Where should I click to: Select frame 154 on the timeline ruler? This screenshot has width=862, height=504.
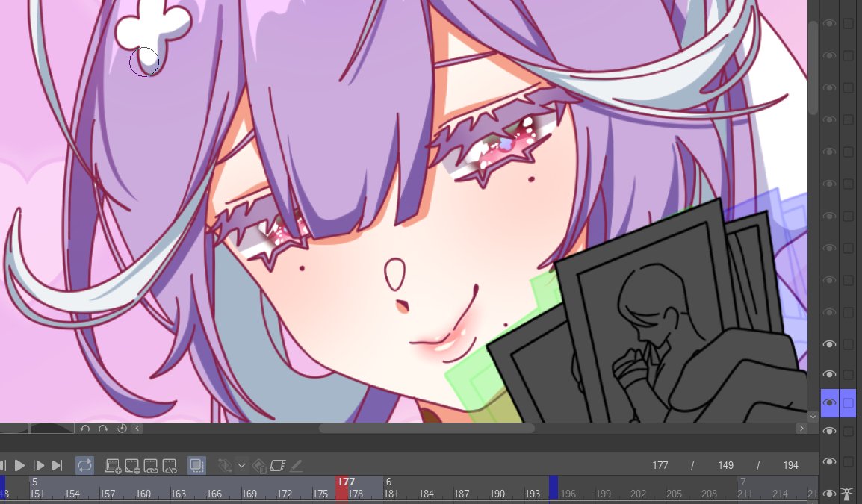72,494
